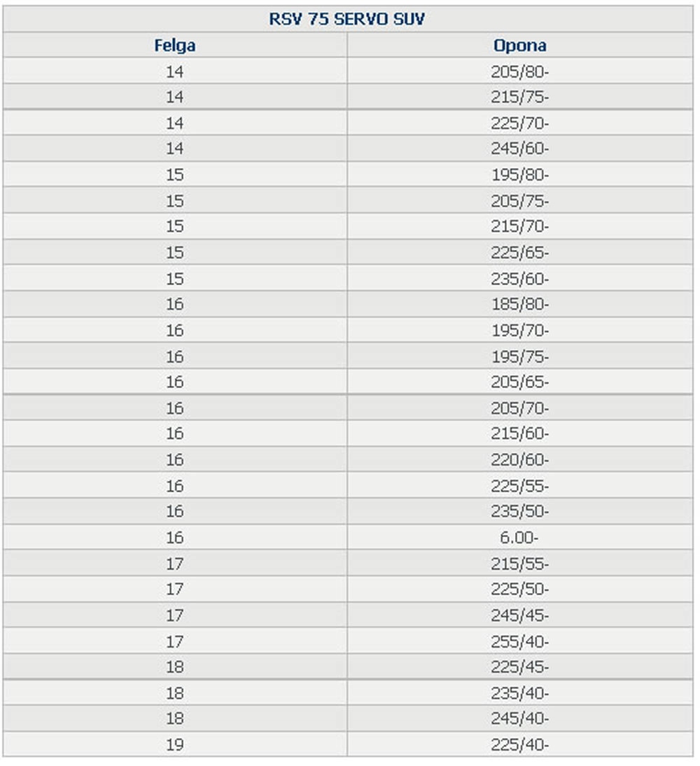Screen dimensions: 700x766
Task: Click the RSV 75 SERVO SUV title
Action: click(x=346, y=20)
